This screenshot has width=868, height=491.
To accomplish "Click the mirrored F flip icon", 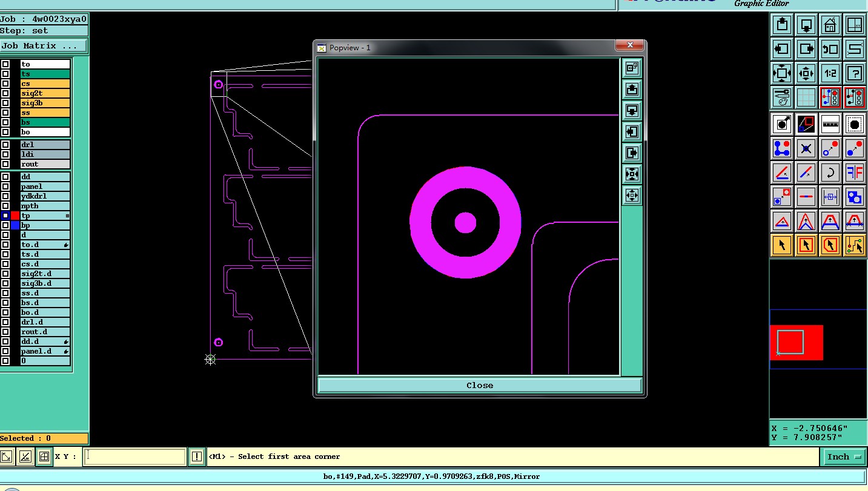I will click(855, 173).
